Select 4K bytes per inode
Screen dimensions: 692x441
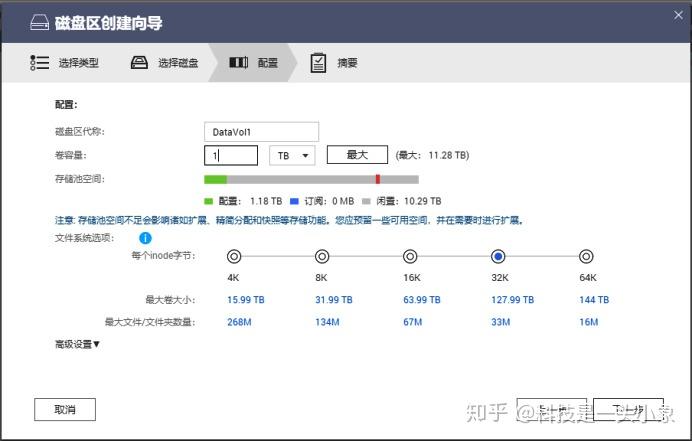point(234,256)
